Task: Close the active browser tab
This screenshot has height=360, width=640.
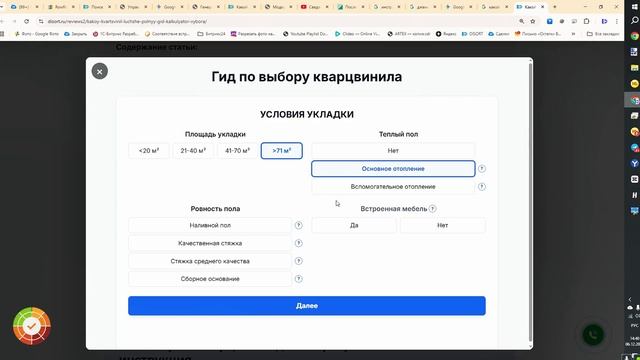Action: (542, 7)
